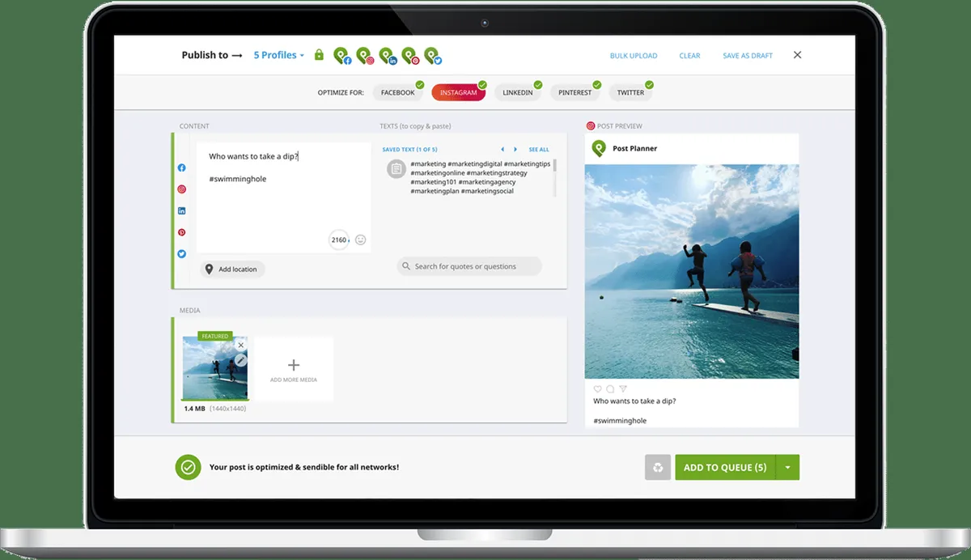The height and width of the screenshot is (560, 971).
Task: Open the emoji picker smiley icon
Action: tap(361, 240)
